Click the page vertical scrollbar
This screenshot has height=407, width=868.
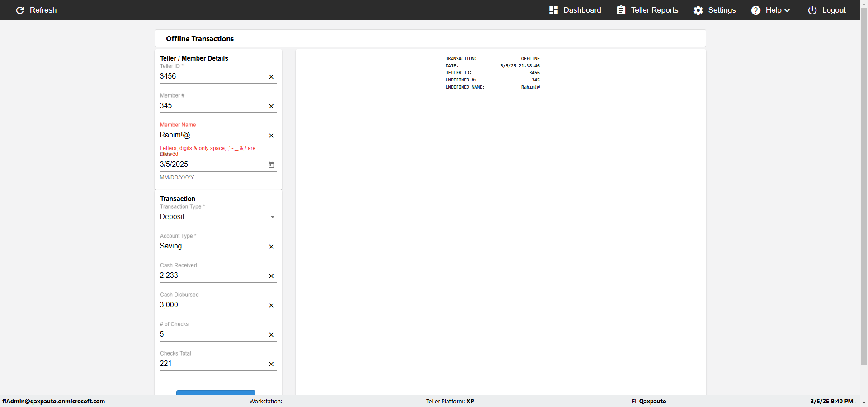tap(864, 185)
